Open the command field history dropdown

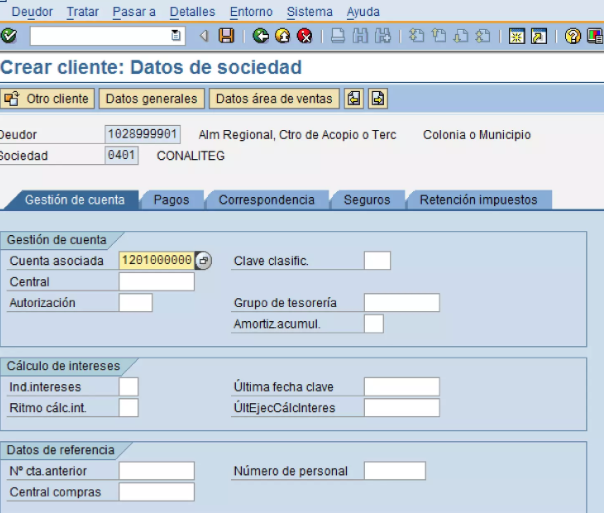(x=176, y=35)
